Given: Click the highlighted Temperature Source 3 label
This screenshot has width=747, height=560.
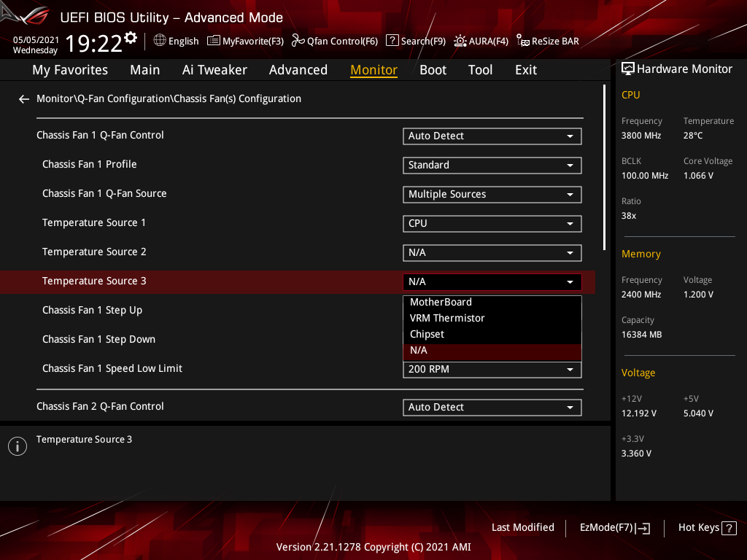Looking at the screenshot, I should pyautogui.click(x=94, y=281).
